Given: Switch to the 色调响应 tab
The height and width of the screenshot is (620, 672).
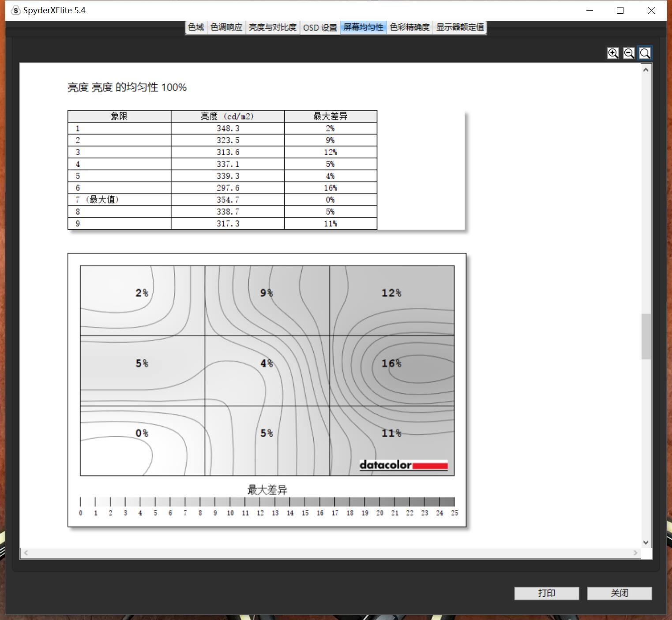Looking at the screenshot, I should 226,27.
